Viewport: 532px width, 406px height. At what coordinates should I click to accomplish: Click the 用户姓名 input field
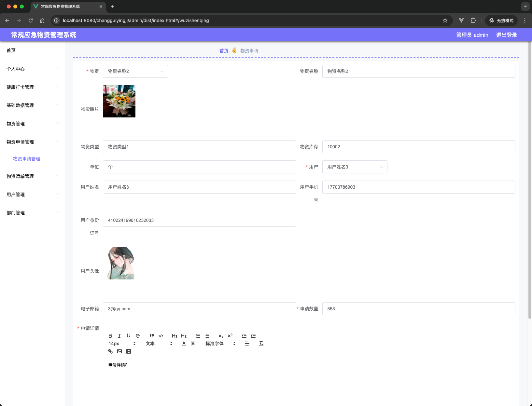tap(200, 187)
